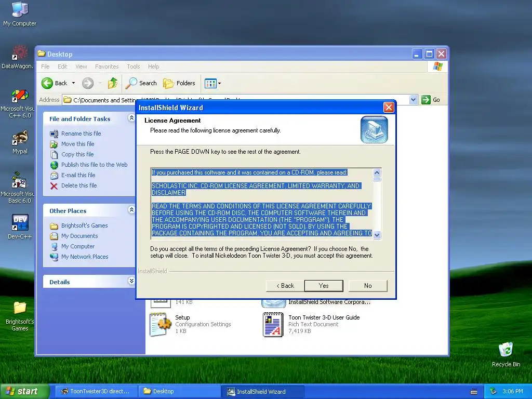Close the InstallShield Wizard dialog
This screenshot has height=399, width=532.
click(x=389, y=108)
